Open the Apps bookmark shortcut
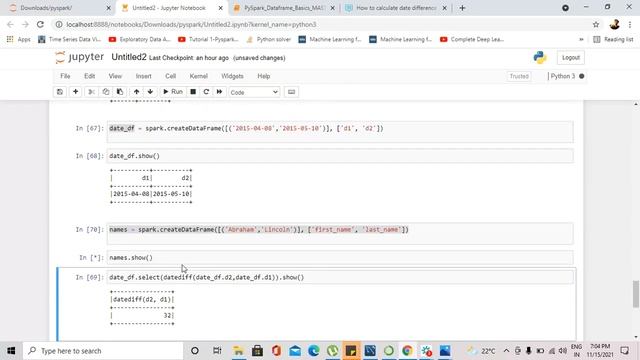Image resolution: width=640 pixels, height=360 pixels. coord(18,39)
